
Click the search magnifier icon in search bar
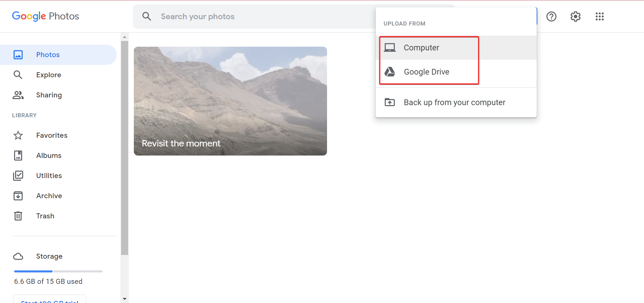pyautogui.click(x=147, y=16)
